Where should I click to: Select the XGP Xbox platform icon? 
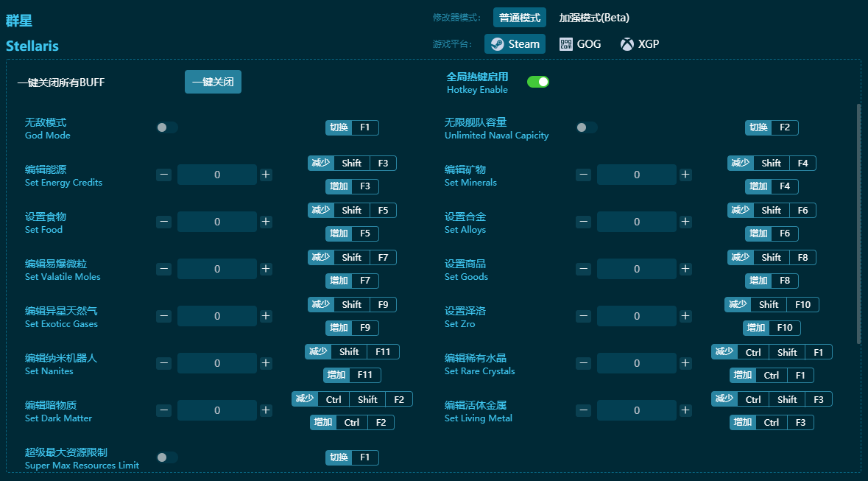[x=627, y=44]
